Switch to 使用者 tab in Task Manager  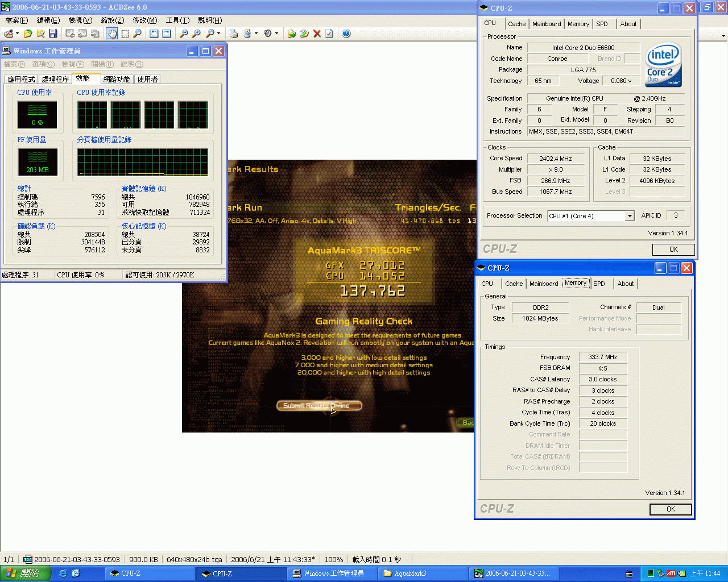[x=147, y=79]
